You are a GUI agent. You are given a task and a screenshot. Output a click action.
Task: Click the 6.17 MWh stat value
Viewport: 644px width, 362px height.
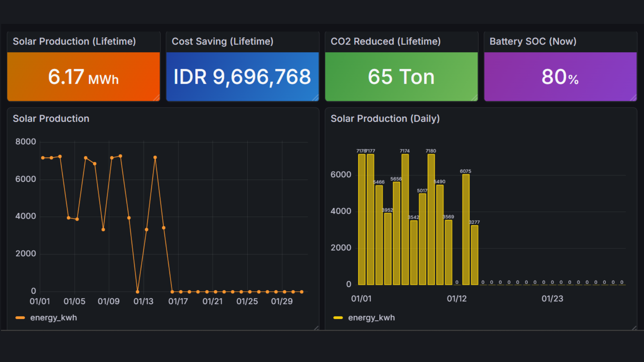coord(83,77)
